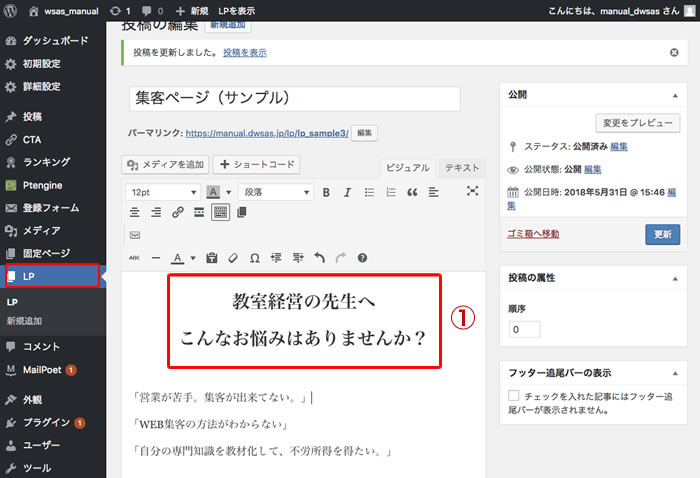700x478 pixels.
Task: Check the footer follow bar checkbox
Action: pos(514,397)
